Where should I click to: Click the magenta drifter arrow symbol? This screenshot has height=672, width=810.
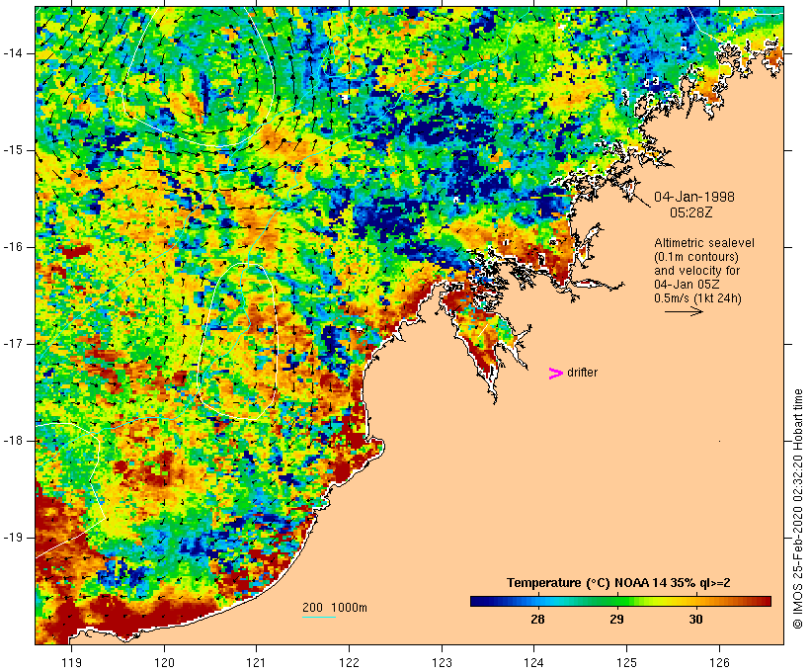[x=555, y=374]
